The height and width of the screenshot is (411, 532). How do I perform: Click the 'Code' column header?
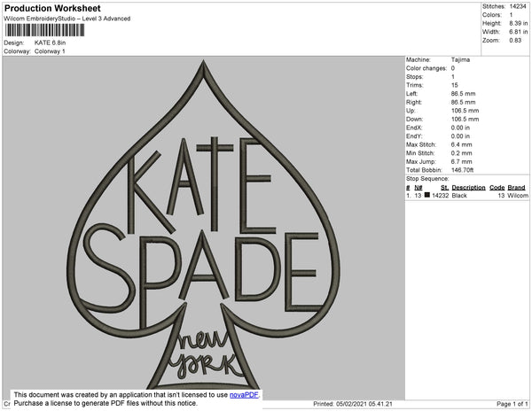click(497, 188)
